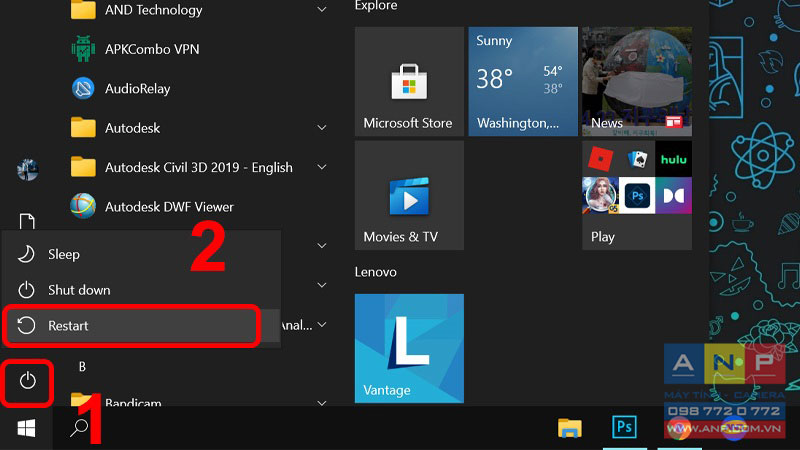Screen dimensions: 800x450
Task: Choose Shut down from the power menu
Action: tap(141, 290)
